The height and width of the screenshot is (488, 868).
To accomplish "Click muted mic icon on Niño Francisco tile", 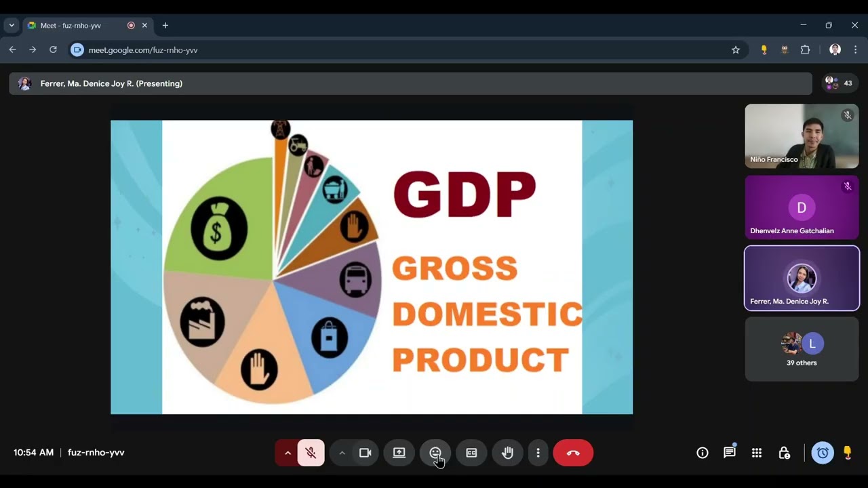I will click(x=847, y=115).
